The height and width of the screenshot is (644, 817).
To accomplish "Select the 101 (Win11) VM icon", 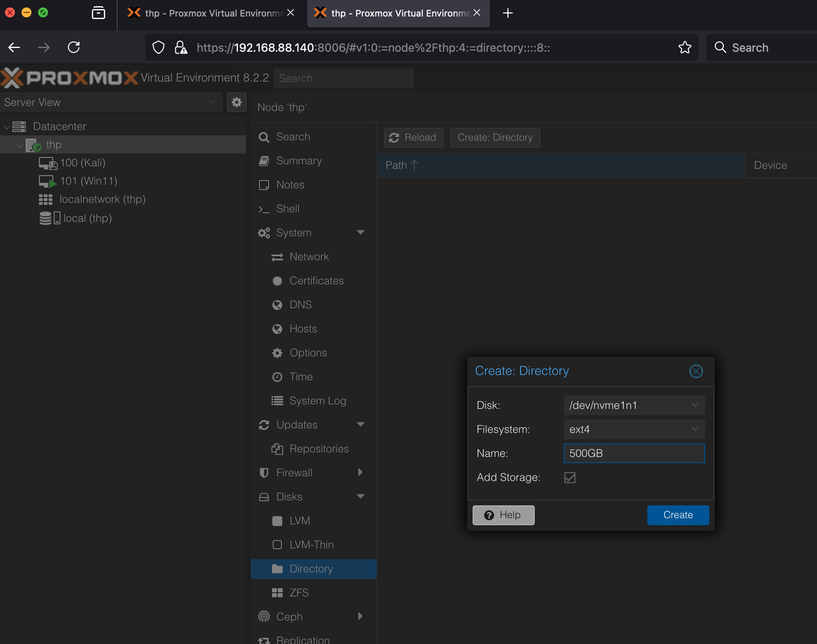I will pos(47,181).
